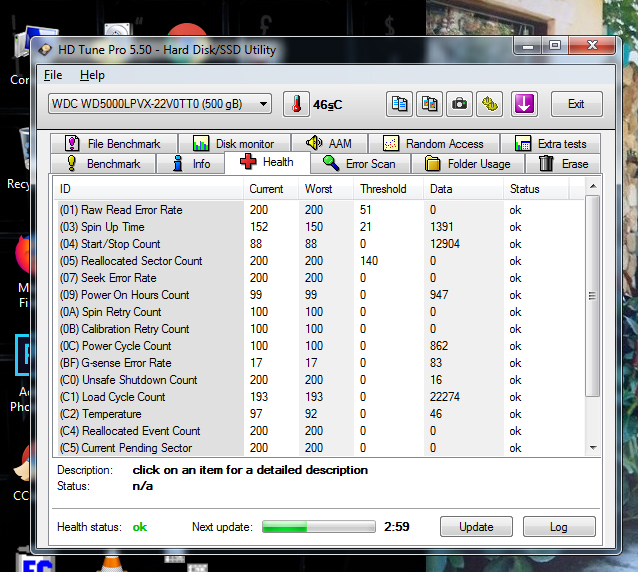Click the scroll down arrow of the list
This screenshot has width=638, height=572.
coord(593,448)
